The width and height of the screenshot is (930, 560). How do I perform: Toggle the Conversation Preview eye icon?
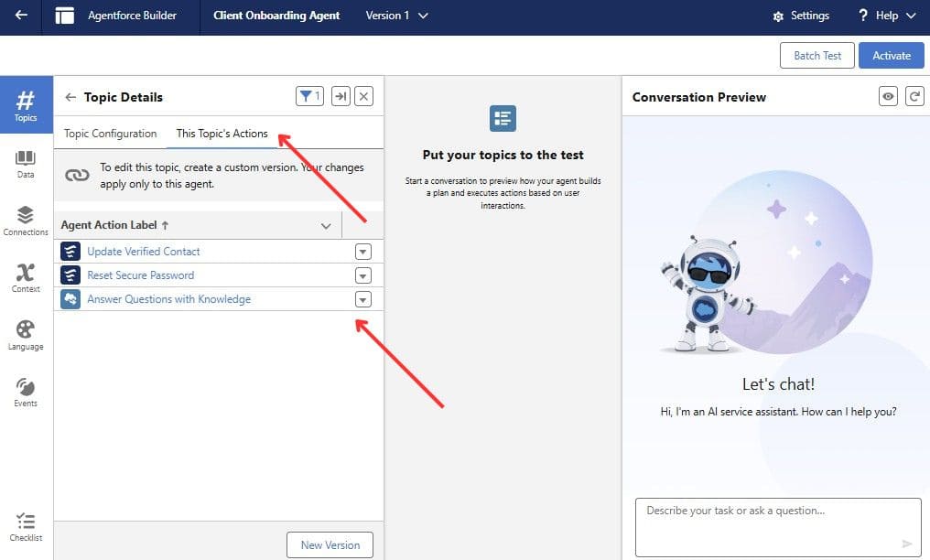point(888,96)
